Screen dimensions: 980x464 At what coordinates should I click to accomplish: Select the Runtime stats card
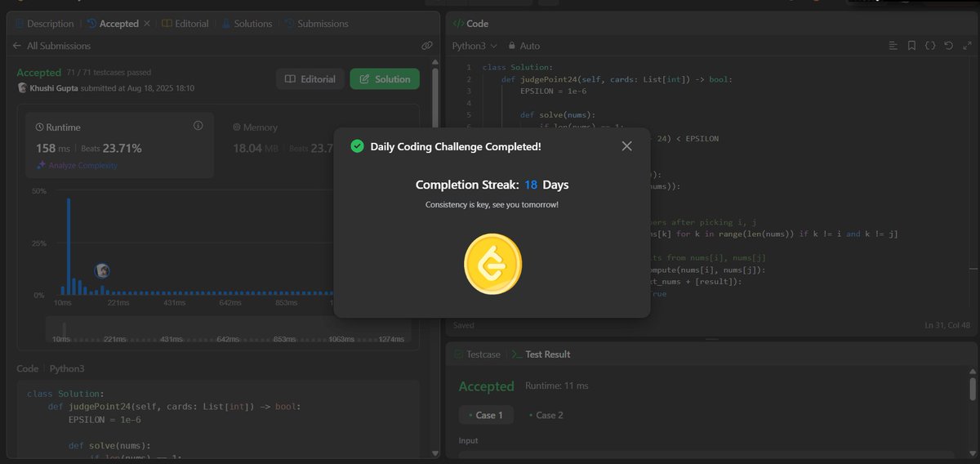[119, 145]
